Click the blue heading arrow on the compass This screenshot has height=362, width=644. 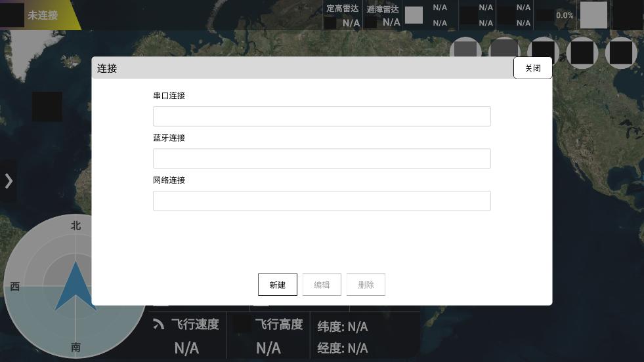click(75, 287)
